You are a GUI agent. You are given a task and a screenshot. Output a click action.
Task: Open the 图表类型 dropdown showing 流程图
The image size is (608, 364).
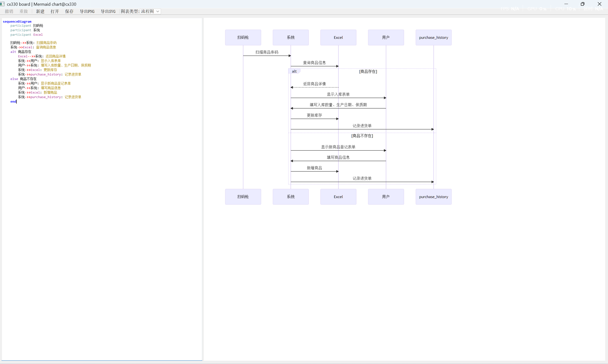[x=151, y=11]
